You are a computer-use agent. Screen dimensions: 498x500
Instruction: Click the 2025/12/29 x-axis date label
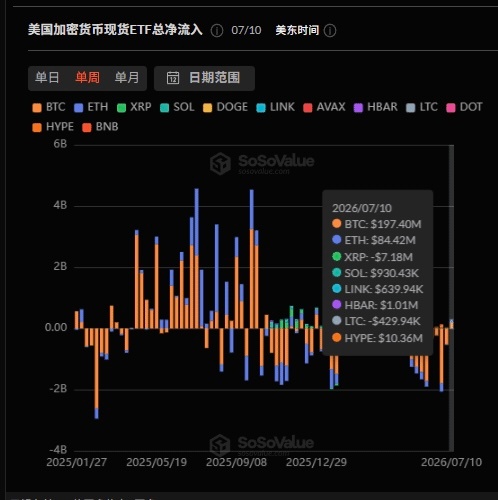click(317, 462)
